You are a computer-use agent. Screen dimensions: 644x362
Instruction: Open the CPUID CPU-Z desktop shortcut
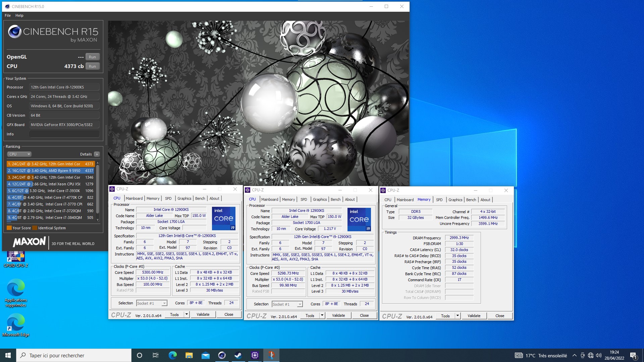[15, 259]
